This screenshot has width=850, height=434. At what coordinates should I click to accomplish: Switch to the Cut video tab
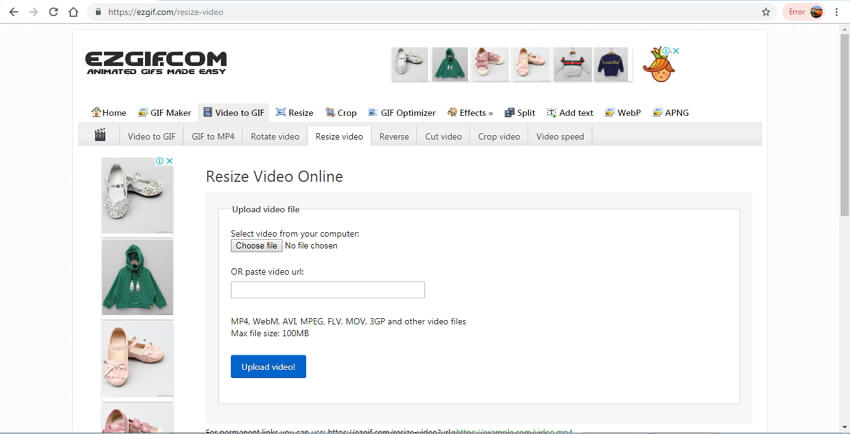(x=443, y=137)
